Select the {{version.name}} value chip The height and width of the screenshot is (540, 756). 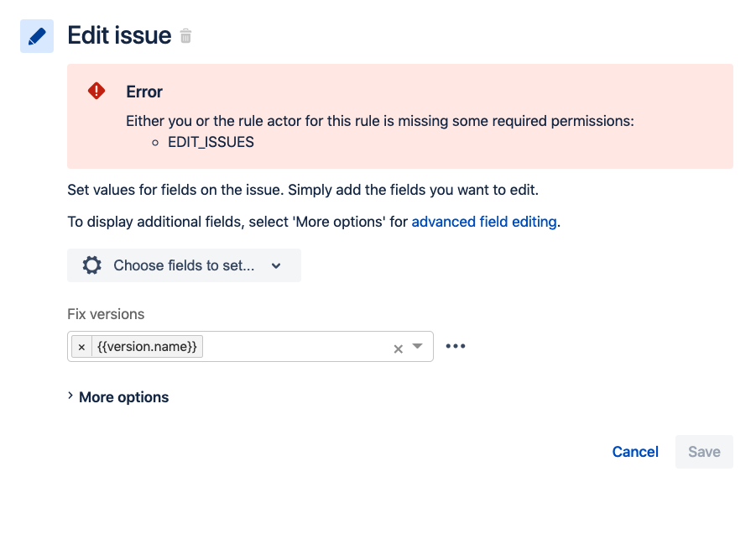pos(149,346)
